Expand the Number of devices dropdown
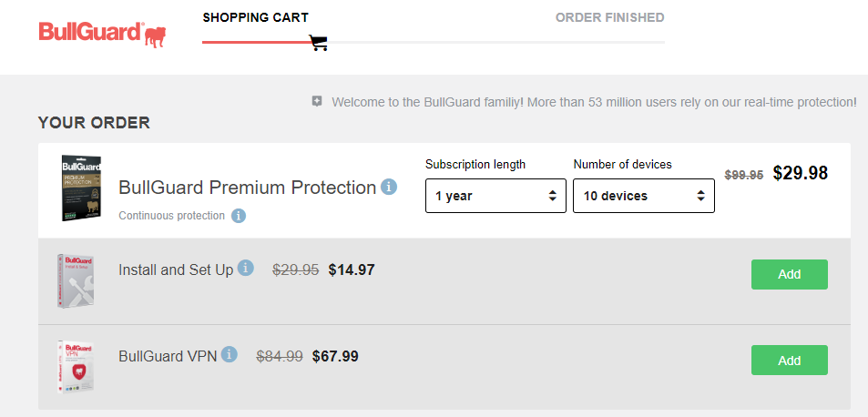Screen dimensions: 868x417 coord(644,196)
